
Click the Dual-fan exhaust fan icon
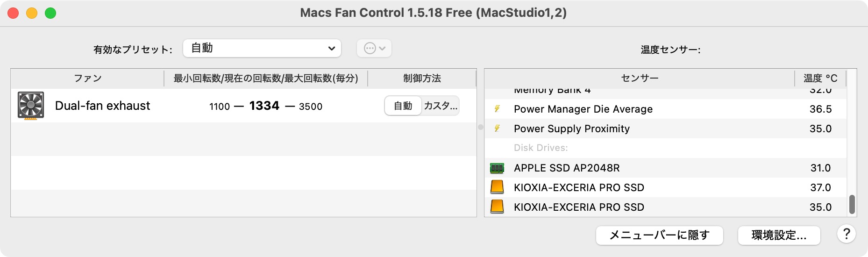tap(31, 106)
